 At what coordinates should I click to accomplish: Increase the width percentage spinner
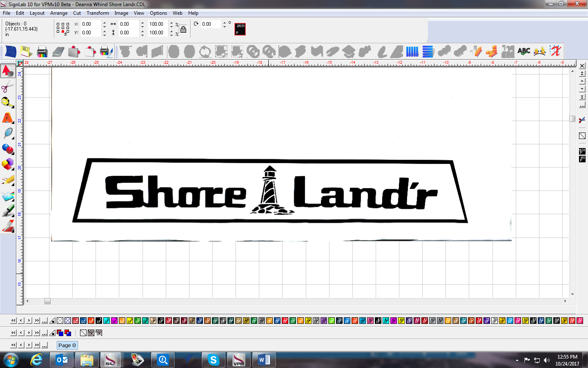(x=171, y=22)
